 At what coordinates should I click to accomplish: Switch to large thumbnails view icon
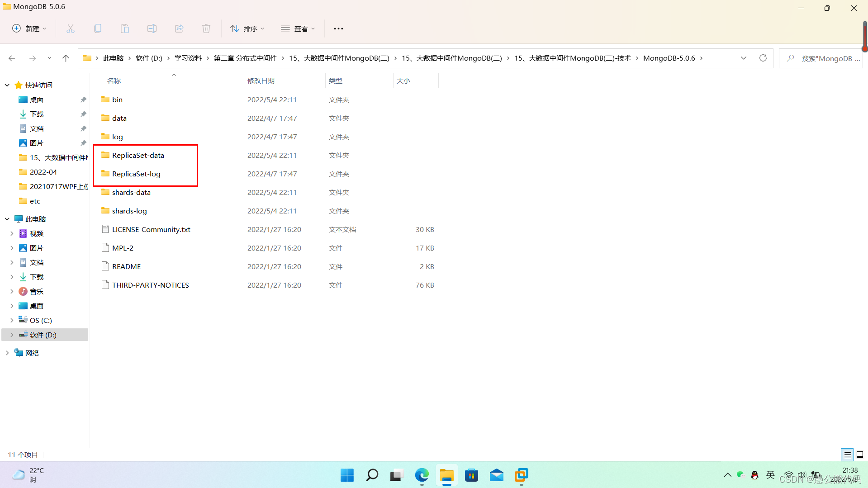point(860,455)
